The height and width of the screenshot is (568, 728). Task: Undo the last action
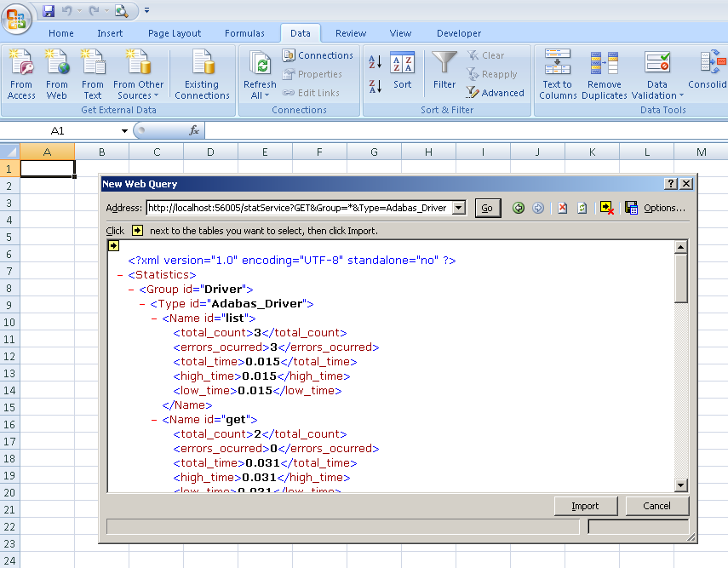(67, 11)
